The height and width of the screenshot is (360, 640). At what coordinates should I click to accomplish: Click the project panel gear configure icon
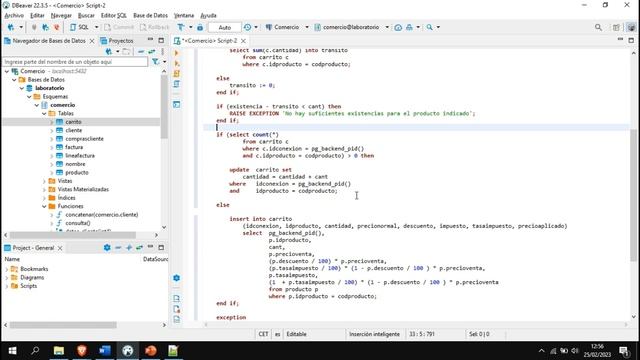[x=107, y=248]
